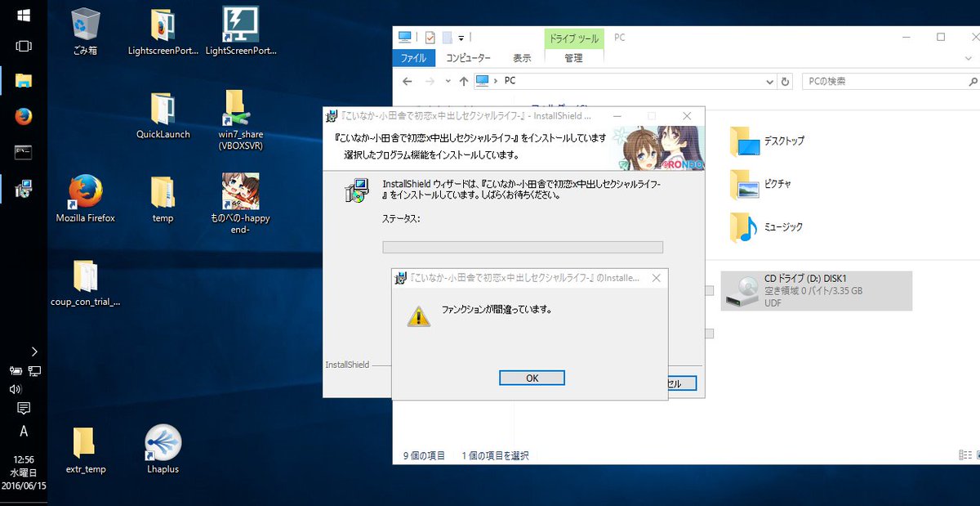980x506 pixels.
Task: Select the ものべの-happy end- game shortcut
Action: 241,204
